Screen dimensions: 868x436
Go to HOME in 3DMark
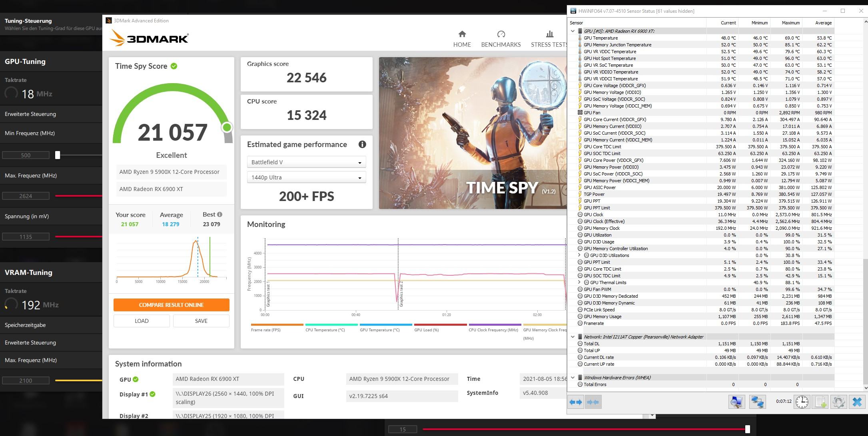click(x=462, y=39)
